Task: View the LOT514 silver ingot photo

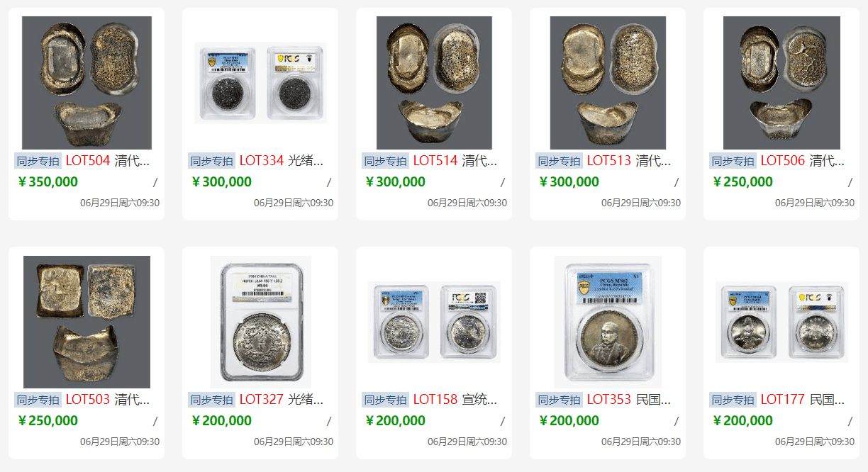Action: pos(434,82)
